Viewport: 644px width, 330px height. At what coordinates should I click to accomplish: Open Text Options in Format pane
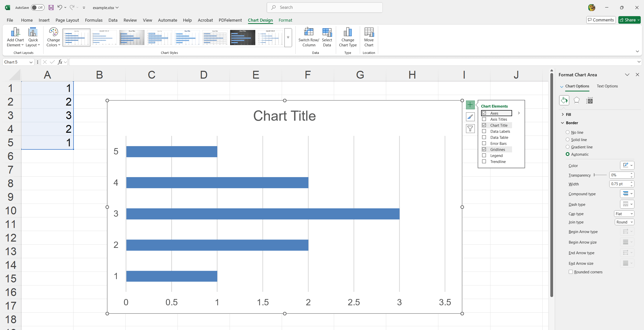pos(607,86)
